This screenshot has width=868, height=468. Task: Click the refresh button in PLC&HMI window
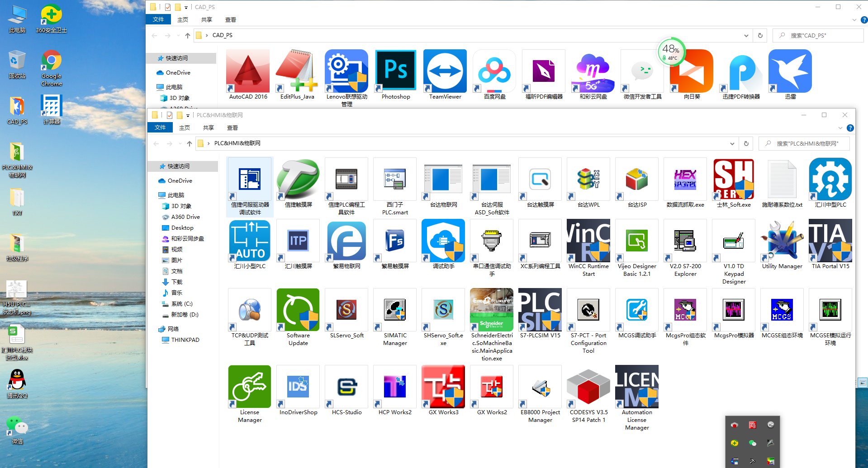pyautogui.click(x=746, y=144)
